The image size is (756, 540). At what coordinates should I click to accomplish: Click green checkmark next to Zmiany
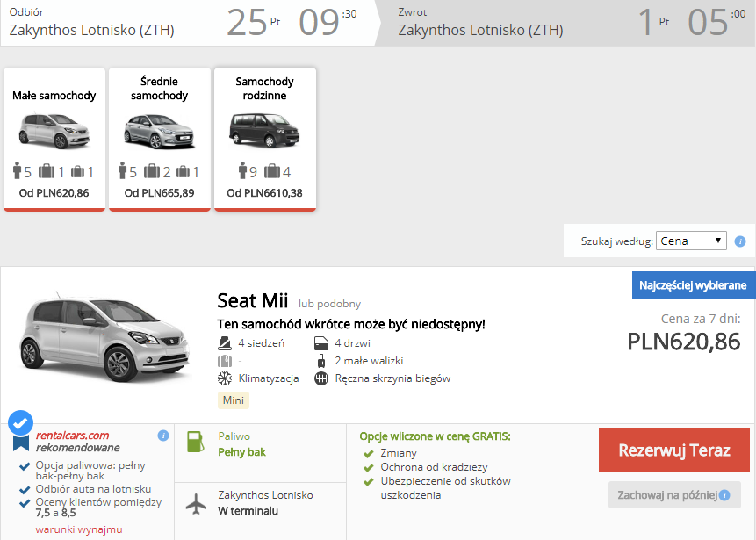(369, 454)
